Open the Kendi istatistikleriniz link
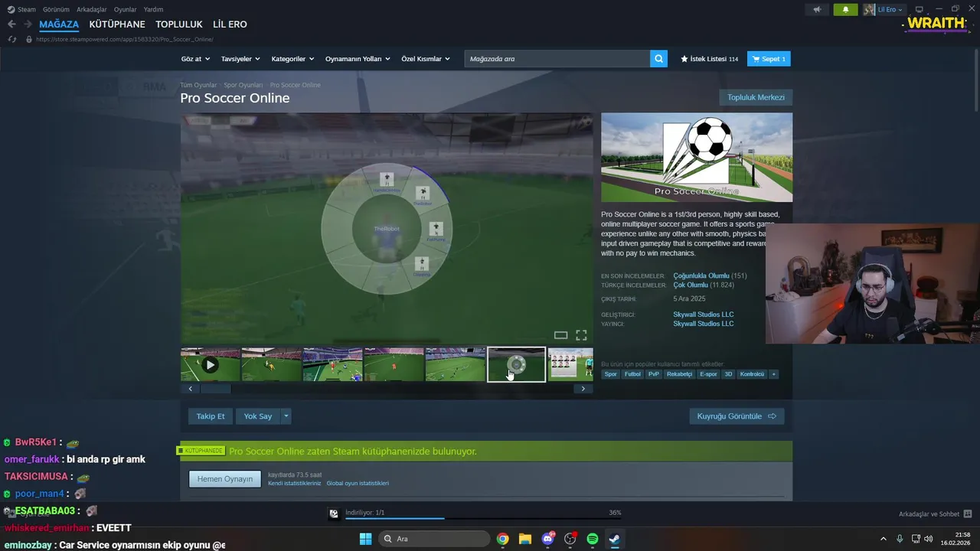 coord(294,484)
